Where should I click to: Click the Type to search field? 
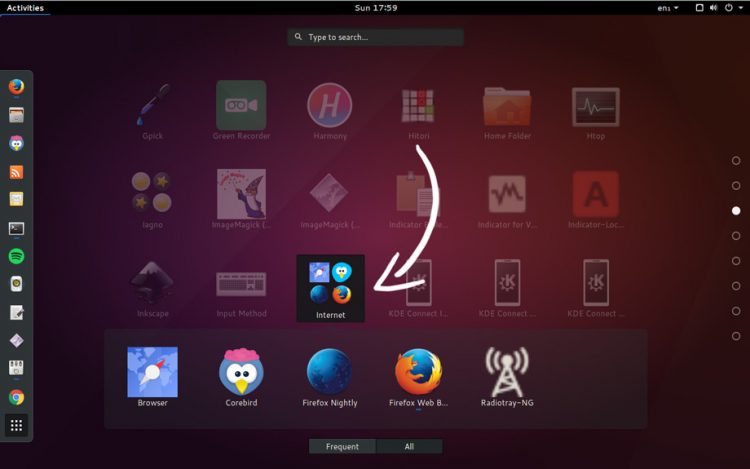pos(375,37)
